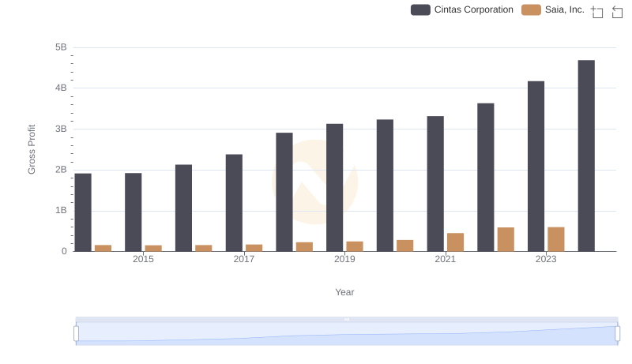Toggle the Cintas Corporation legend entry
632x364 pixels.
coord(462,9)
